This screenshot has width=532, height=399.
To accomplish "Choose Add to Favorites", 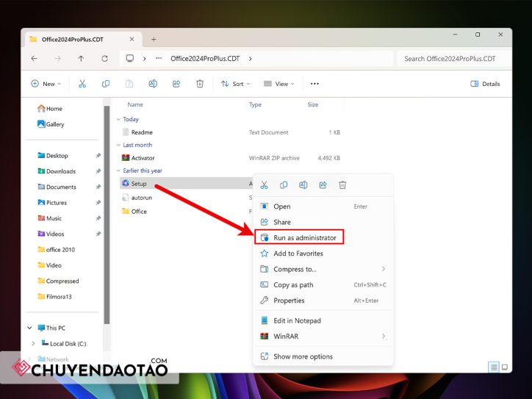I will click(323, 254).
